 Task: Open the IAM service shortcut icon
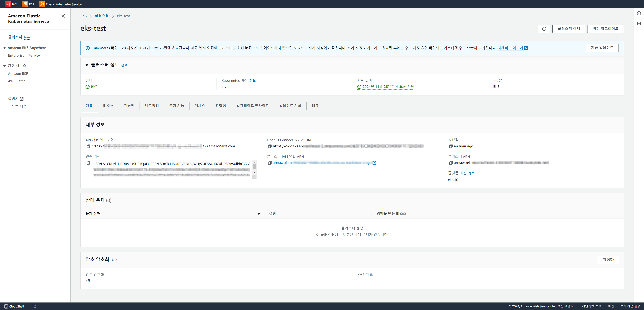[8, 4]
